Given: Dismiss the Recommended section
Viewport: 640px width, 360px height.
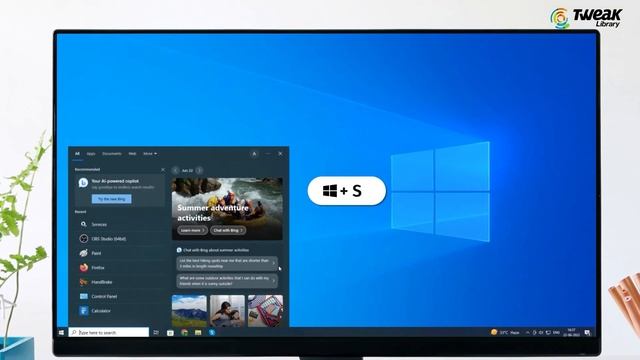Looking at the screenshot, I should (x=163, y=169).
